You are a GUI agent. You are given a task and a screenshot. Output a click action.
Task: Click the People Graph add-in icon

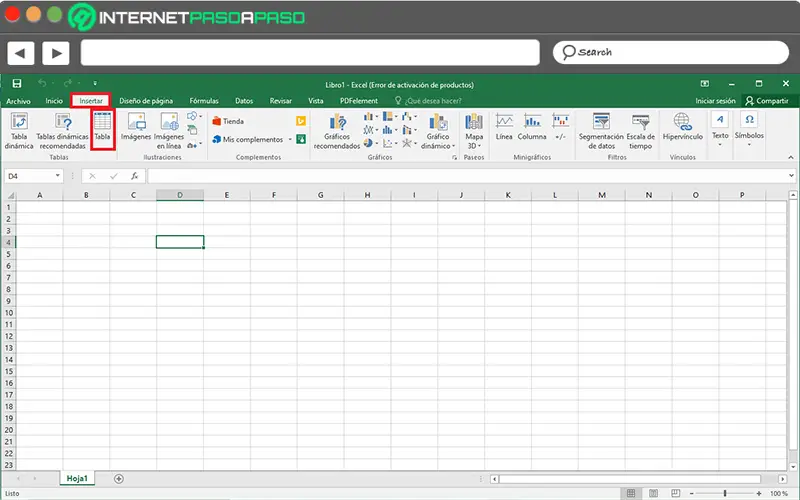[301, 139]
